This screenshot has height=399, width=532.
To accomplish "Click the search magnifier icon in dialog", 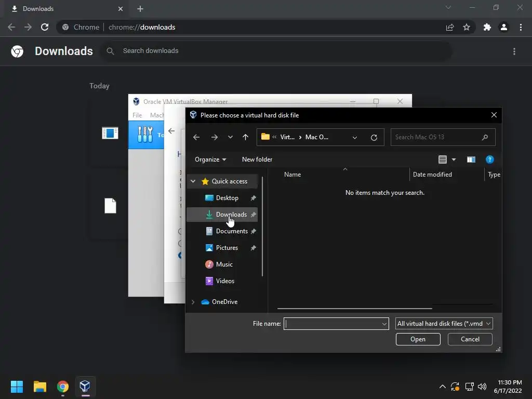I will click(485, 137).
